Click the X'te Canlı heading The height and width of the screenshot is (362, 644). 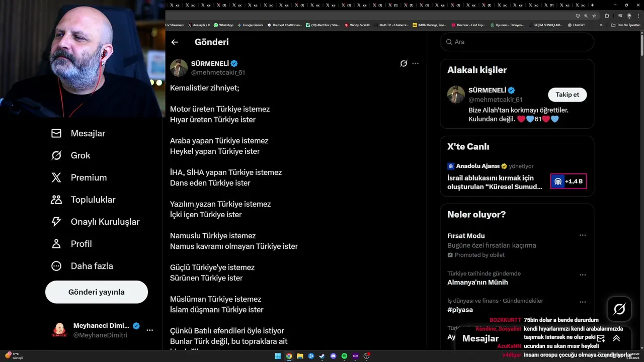468,147
